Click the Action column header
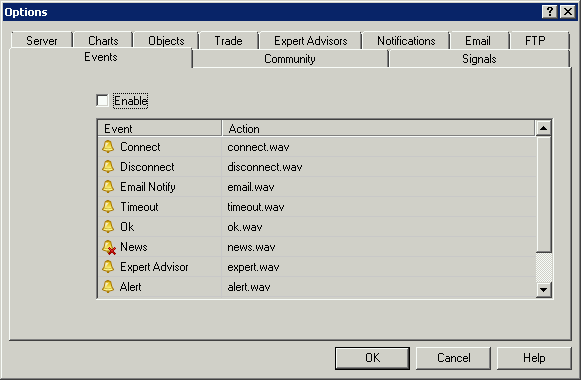The height and width of the screenshot is (380, 581). click(379, 129)
